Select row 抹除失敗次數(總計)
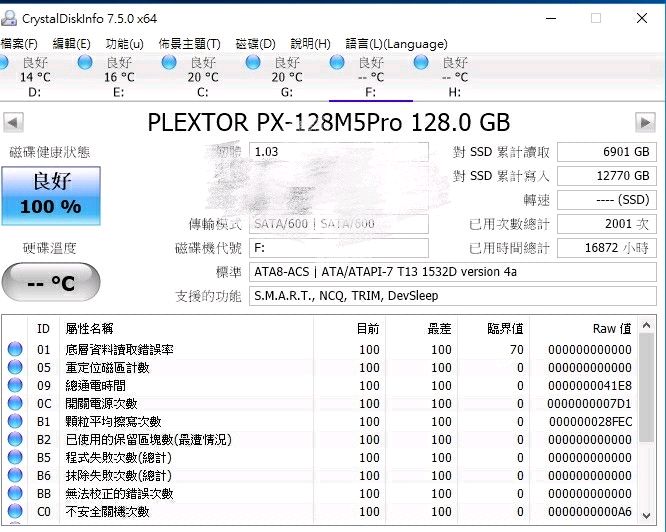666x532 pixels. 319,476
